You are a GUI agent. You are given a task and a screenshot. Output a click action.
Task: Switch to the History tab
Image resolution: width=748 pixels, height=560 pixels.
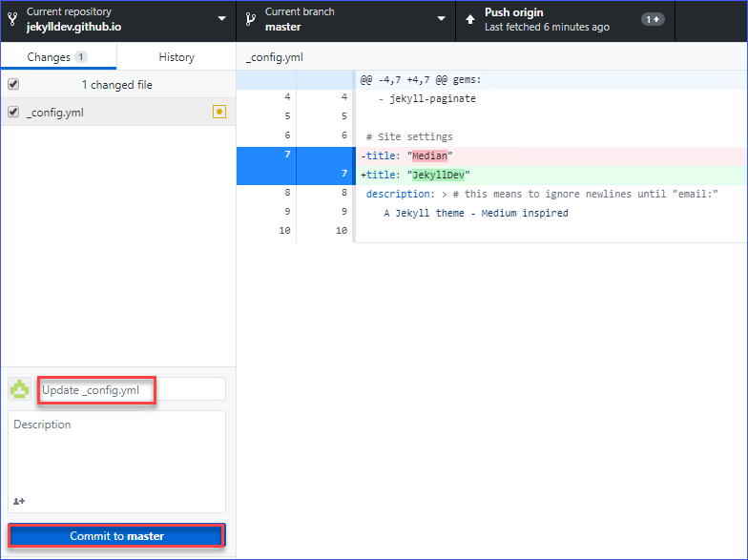pos(177,57)
